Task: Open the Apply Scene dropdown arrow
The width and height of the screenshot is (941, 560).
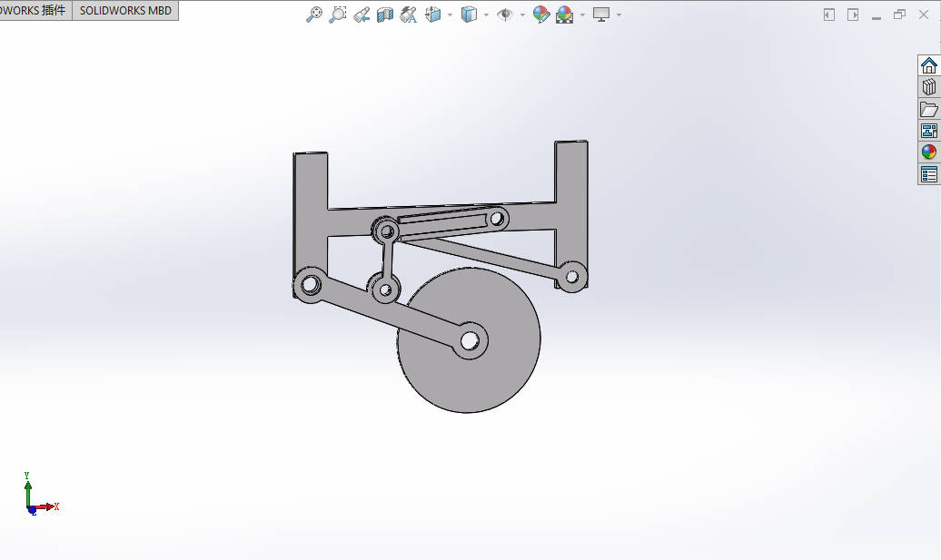Action: [x=582, y=15]
